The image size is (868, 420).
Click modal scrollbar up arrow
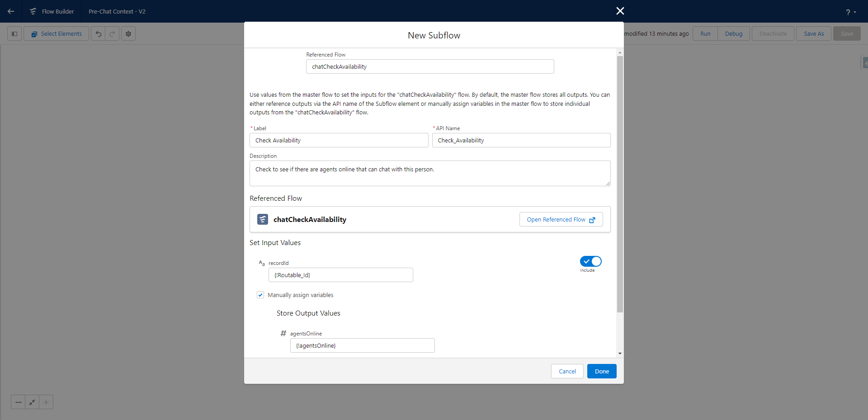click(620, 52)
